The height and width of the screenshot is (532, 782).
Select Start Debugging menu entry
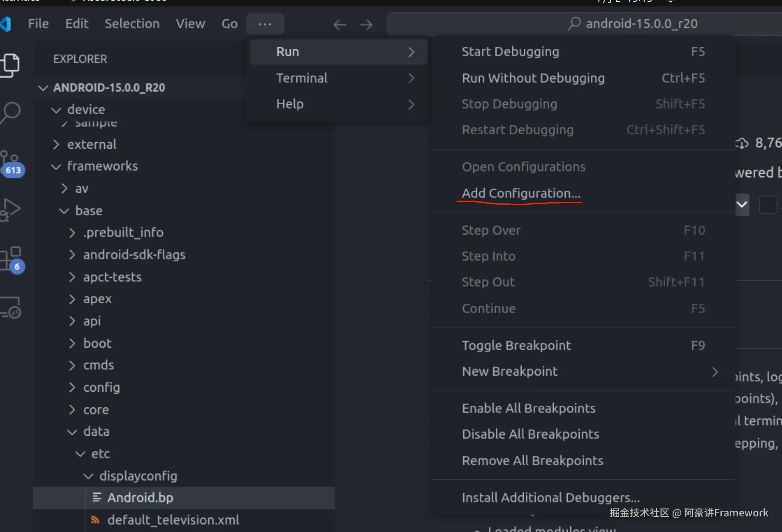tap(510, 52)
